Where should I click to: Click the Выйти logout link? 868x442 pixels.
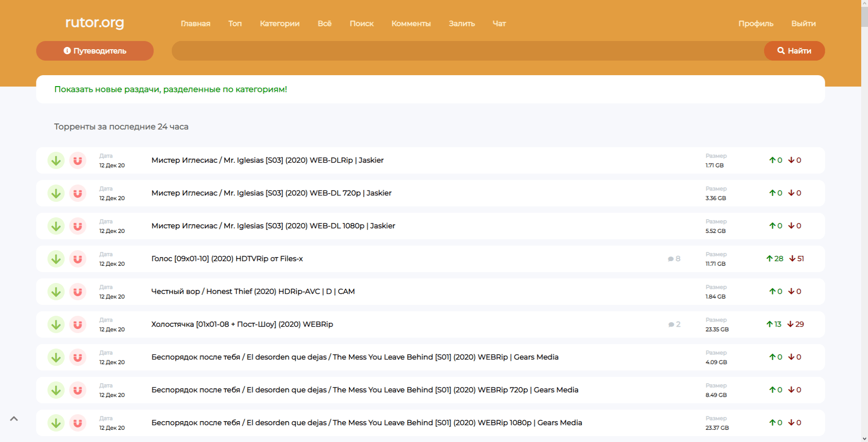click(803, 24)
